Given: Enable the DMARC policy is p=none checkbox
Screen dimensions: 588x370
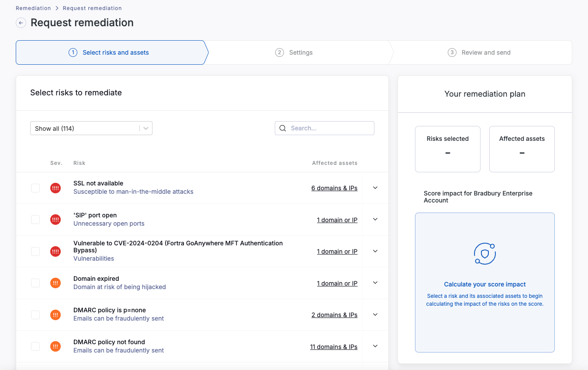Looking at the screenshot, I should pyautogui.click(x=35, y=314).
